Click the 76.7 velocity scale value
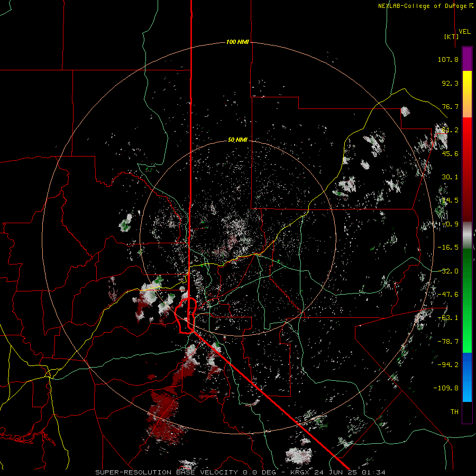 pyautogui.click(x=450, y=106)
